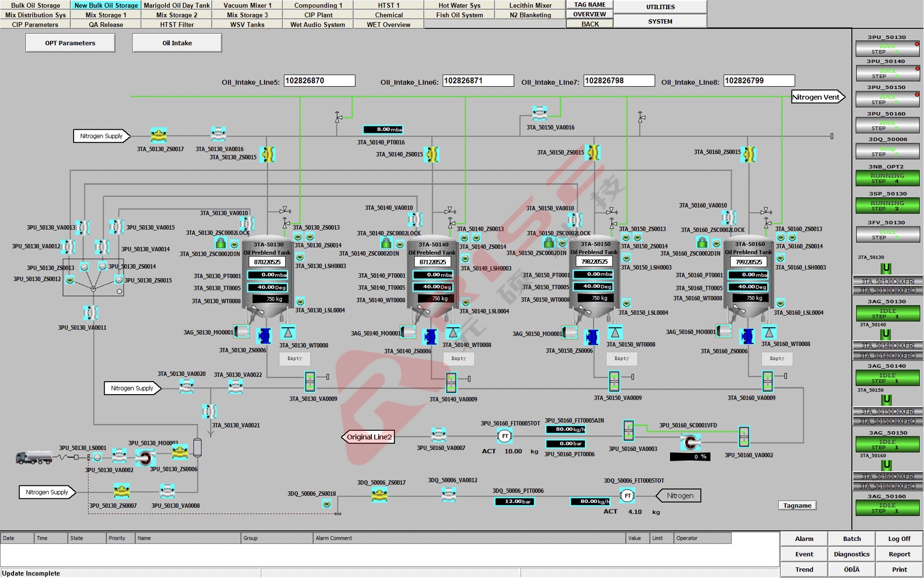
Task: Click flow transmitter 3PU_50160_FIT0005TOT symbol
Action: tap(505, 436)
